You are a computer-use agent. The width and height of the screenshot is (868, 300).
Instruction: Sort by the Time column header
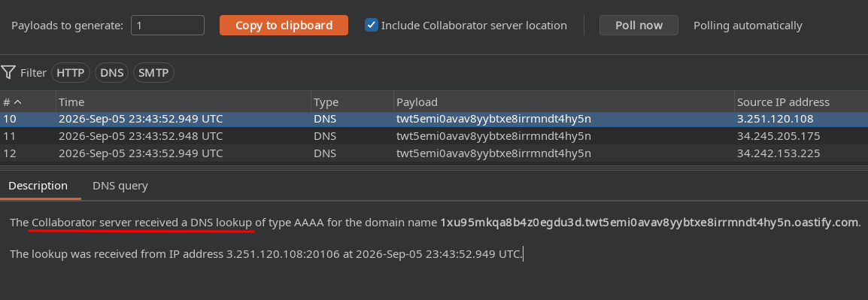[x=184, y=102]
